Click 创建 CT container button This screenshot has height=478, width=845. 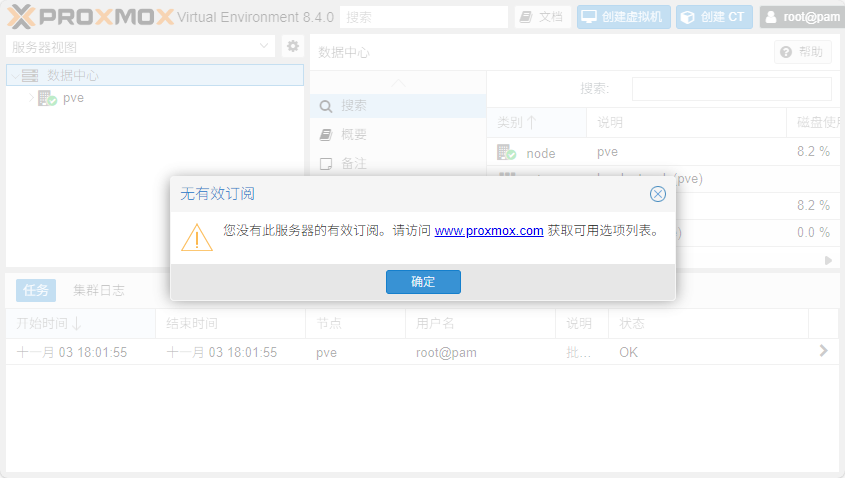pyautogui.click(x=714, y=17)
